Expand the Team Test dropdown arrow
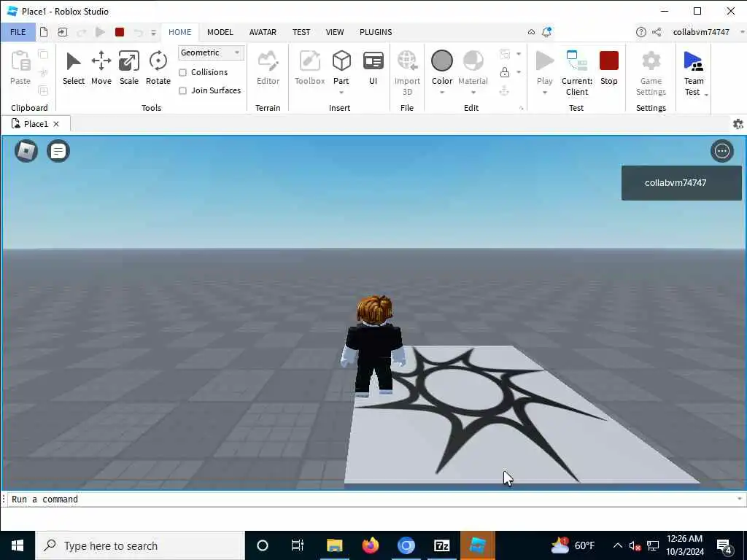 tap(706, 96)
